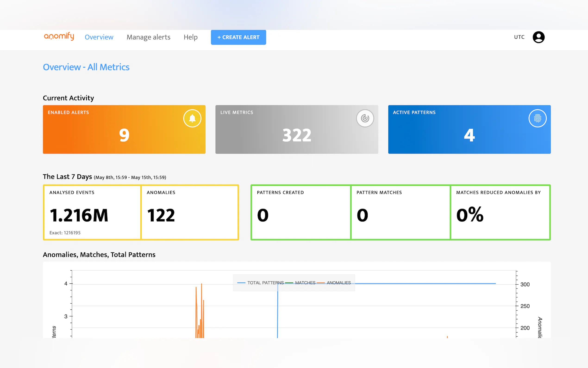Open the Enabled Alerts card
This screenshot has width=588, height=368.
[124, 130]
